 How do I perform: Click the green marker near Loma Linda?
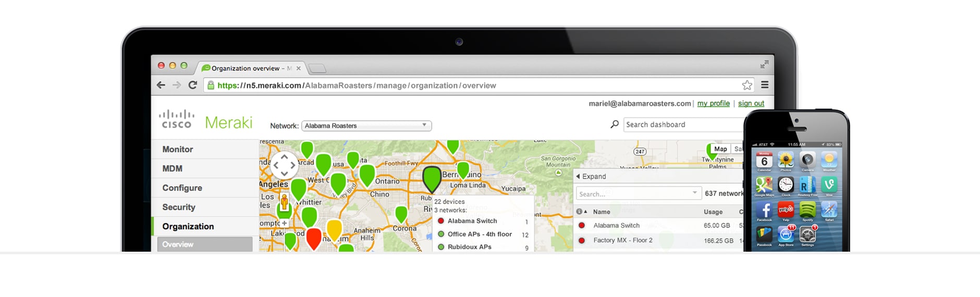(463, 169)
